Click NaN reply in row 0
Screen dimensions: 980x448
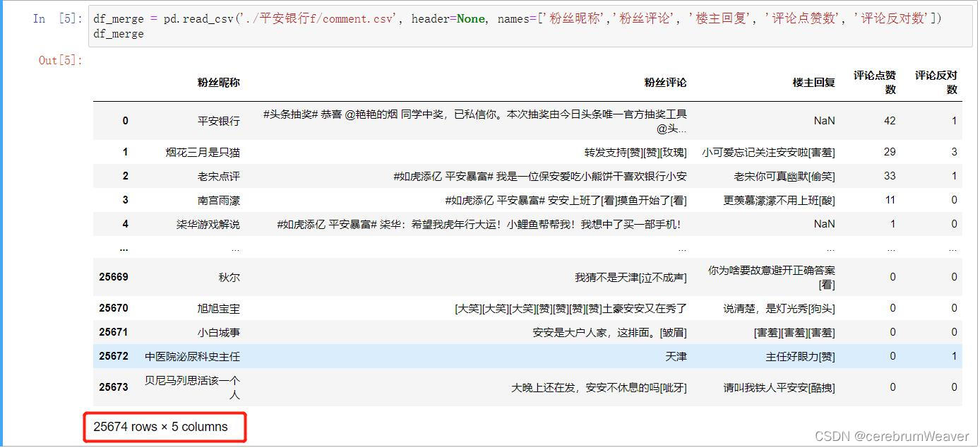point(824,121)
